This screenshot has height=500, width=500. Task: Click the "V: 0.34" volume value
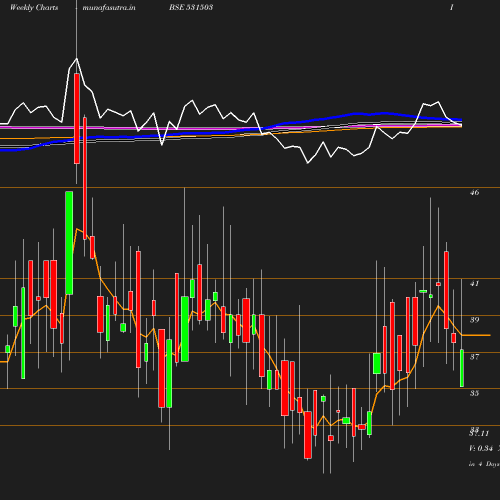point(481,448)
